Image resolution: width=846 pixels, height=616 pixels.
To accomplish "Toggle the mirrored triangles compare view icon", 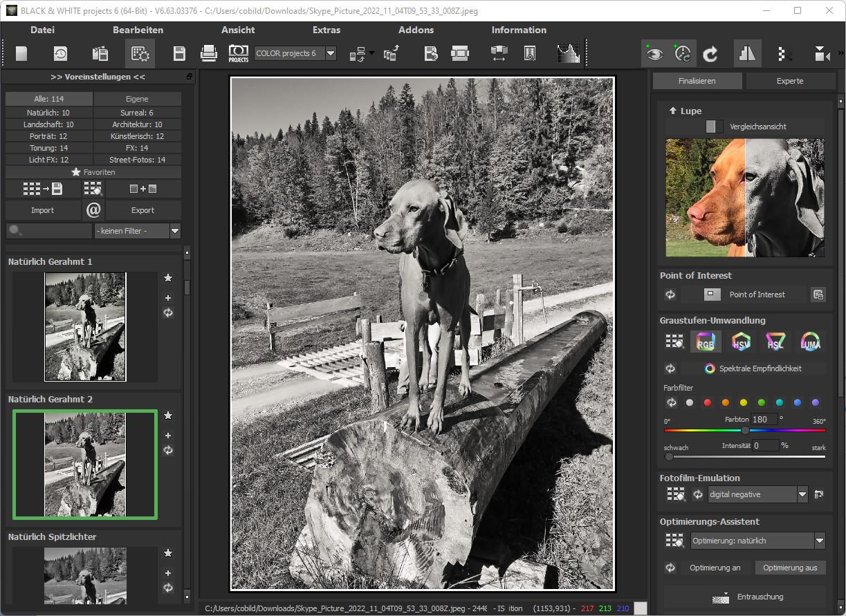I will tap(747, 54).
